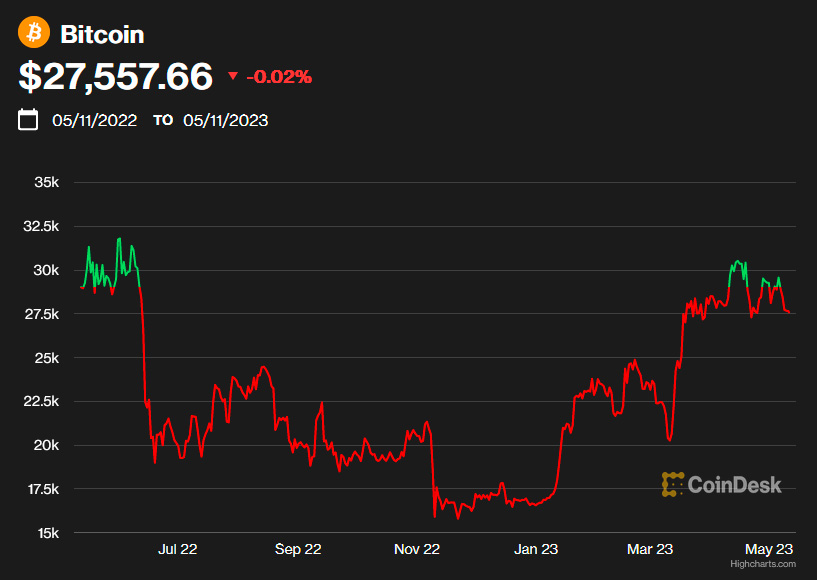Select the end date 05/11/2023
The width and height of the screenshot is (817, 580).
[225, 120]
